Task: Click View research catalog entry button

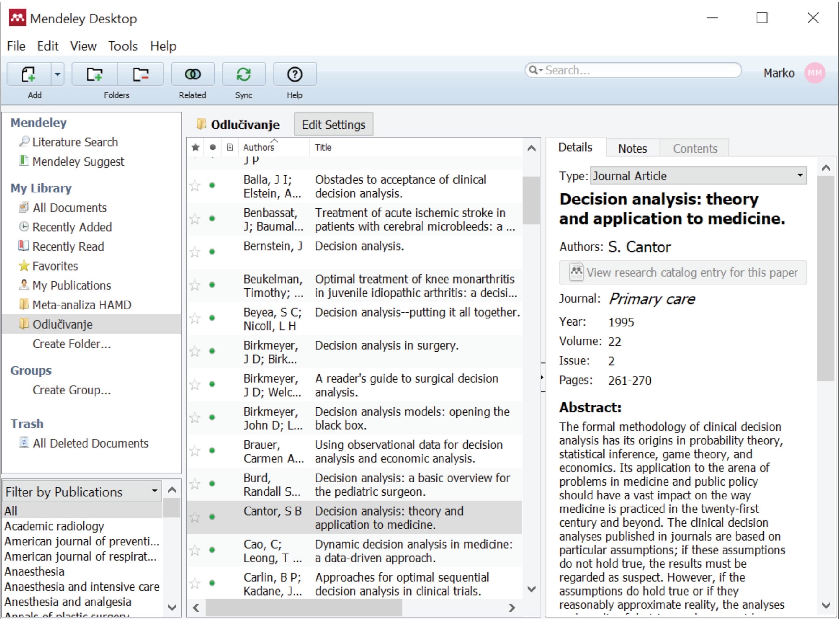Action: pyautogui.click(x=683, y=272)
